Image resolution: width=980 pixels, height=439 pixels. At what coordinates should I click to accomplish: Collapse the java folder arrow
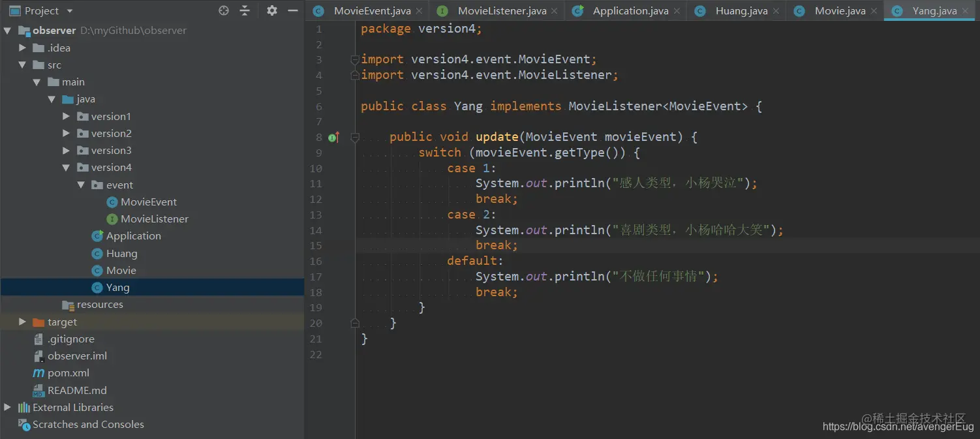click(x=52, y=99)
